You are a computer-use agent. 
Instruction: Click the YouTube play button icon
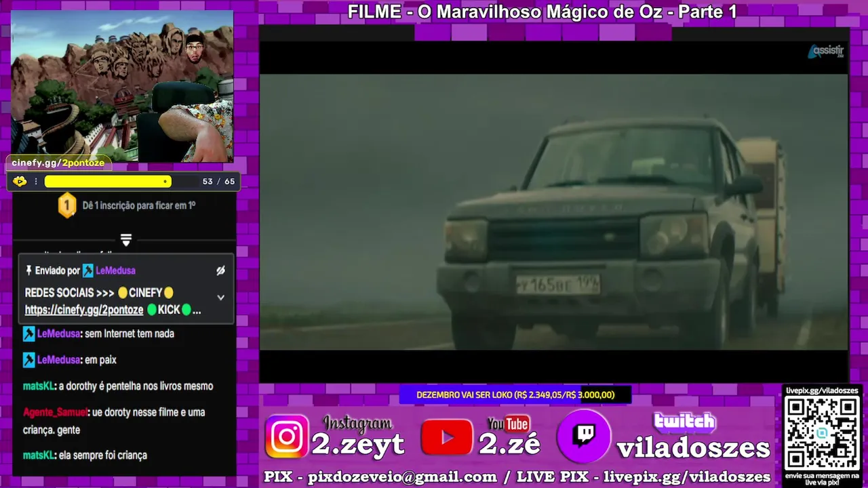pyautogui.click(x=446, y=437)
